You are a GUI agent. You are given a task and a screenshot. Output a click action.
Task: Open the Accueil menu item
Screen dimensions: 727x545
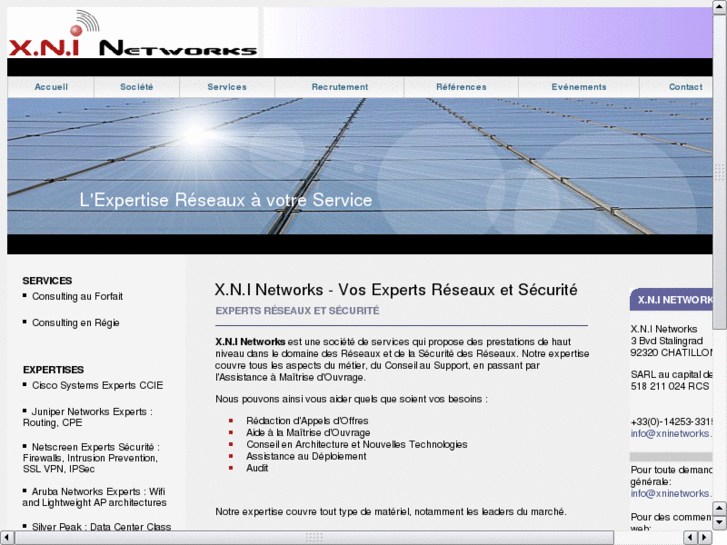pos(51,87)
